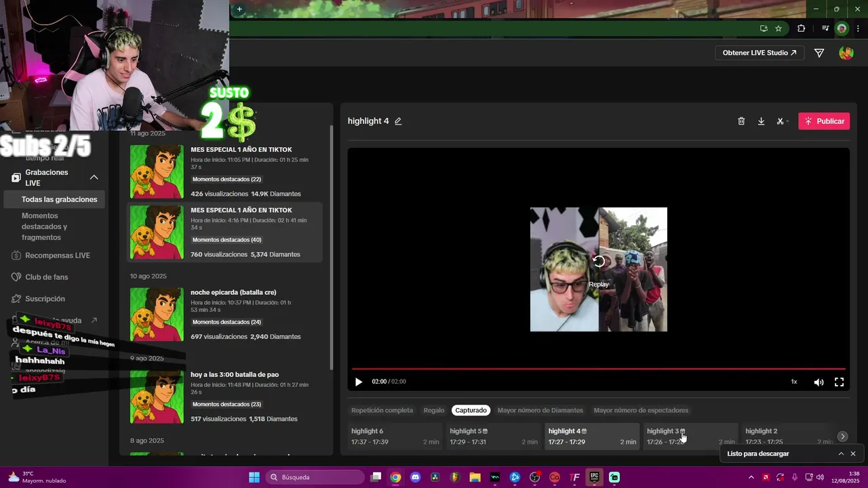Click Momentos destacados (22) badge
This screenshot has width=868, height=488.
click(x=227, y=180)
